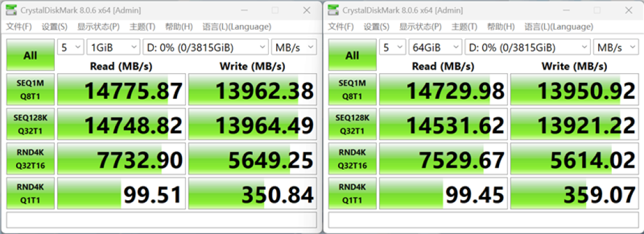Click write result 13950.92 in right window

point(575,89)
